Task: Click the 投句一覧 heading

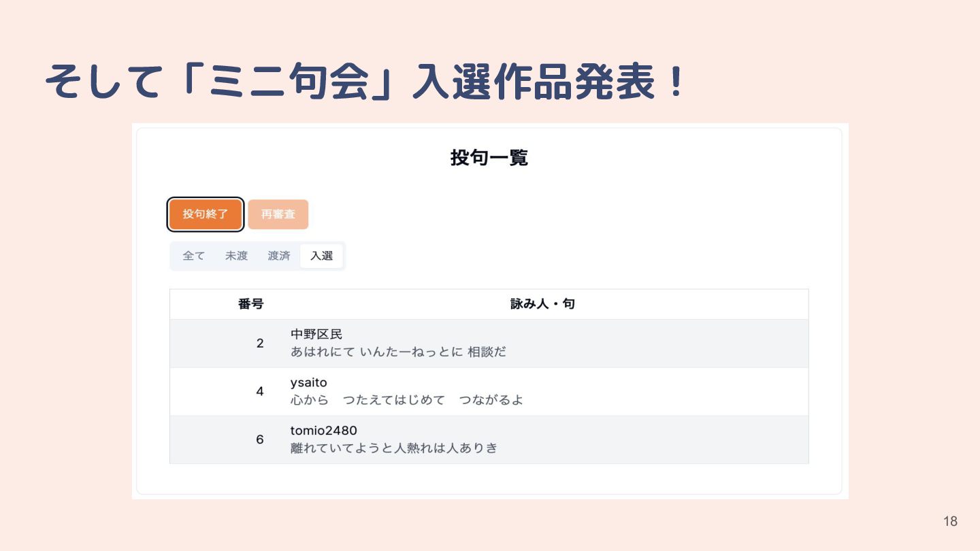Action: click(x=489, y=158)
